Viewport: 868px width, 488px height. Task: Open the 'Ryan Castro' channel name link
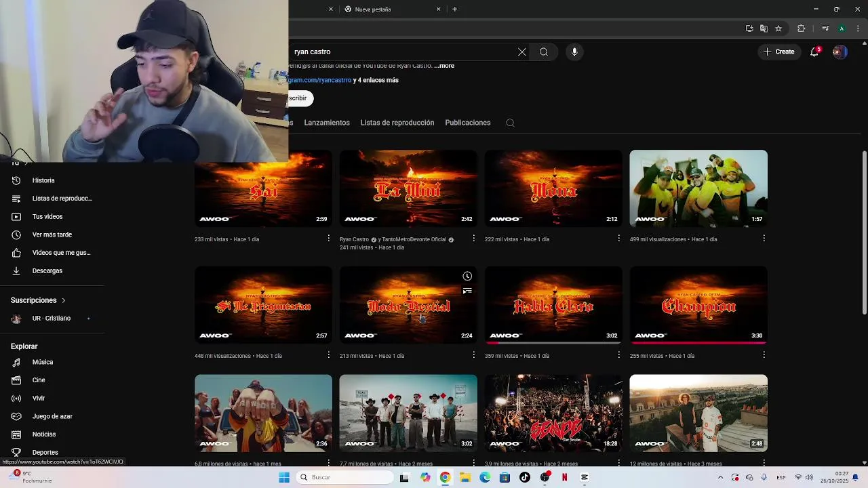(354, 239)
